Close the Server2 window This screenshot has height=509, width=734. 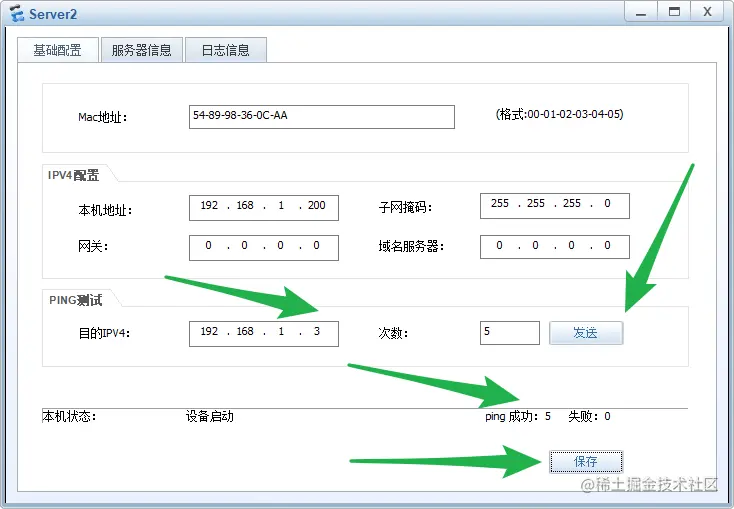[x=707, y=12]
